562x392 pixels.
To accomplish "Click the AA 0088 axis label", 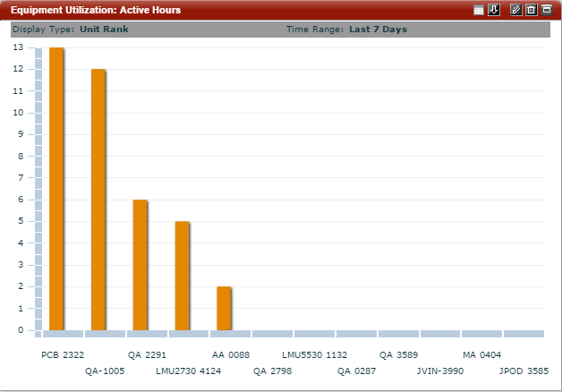I will coord(231,355).
